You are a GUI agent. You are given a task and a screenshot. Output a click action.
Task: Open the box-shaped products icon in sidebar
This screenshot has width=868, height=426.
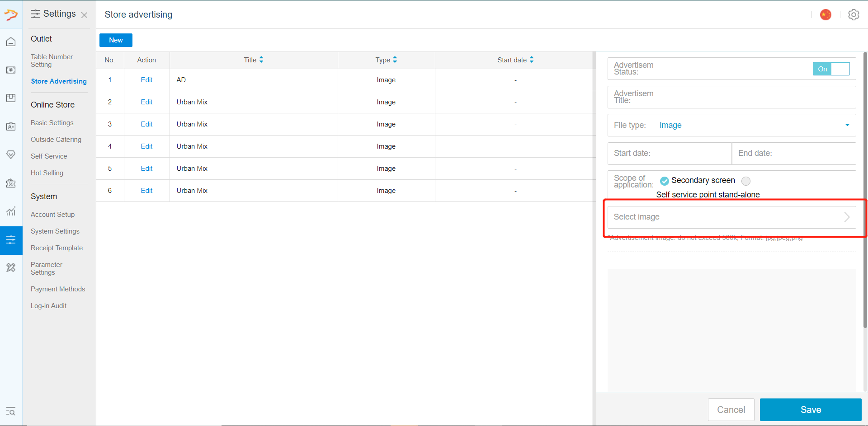[x=11, y=98]
